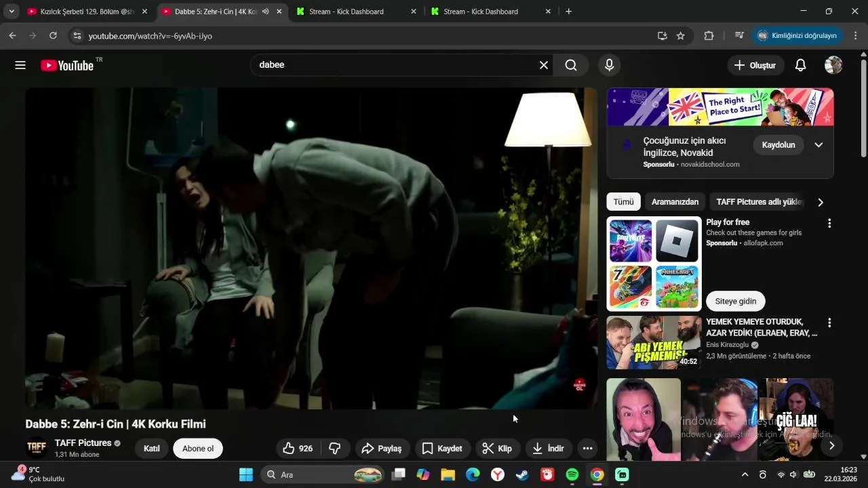
Task: Select the Tümü filter chip
Action: 623,202
